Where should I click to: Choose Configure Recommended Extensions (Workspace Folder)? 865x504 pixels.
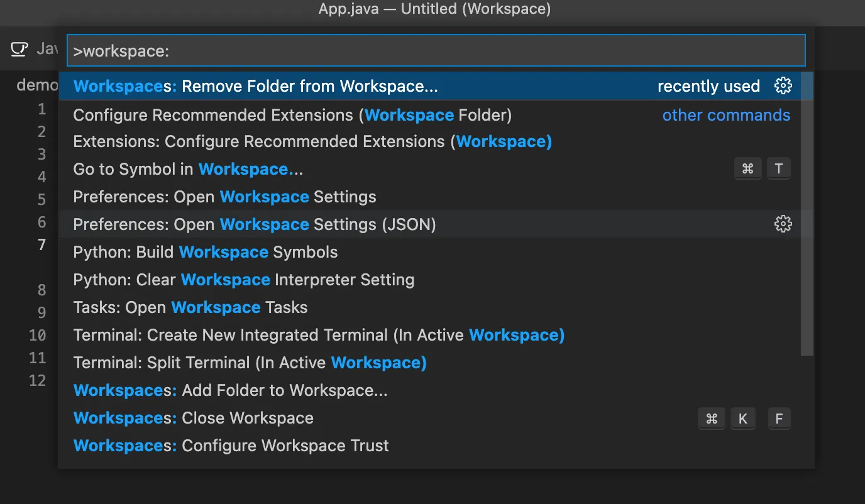292,116
